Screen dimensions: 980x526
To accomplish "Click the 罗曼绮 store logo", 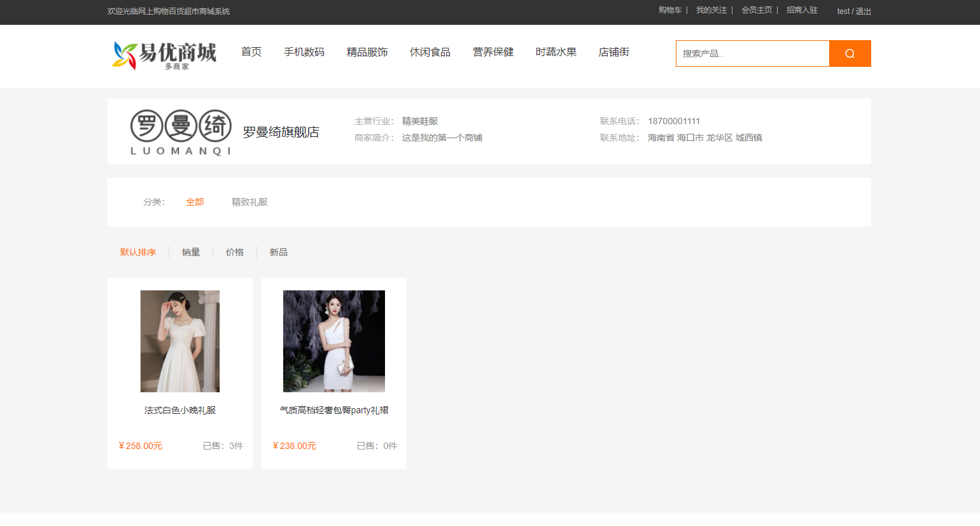I will coord(181,132).
